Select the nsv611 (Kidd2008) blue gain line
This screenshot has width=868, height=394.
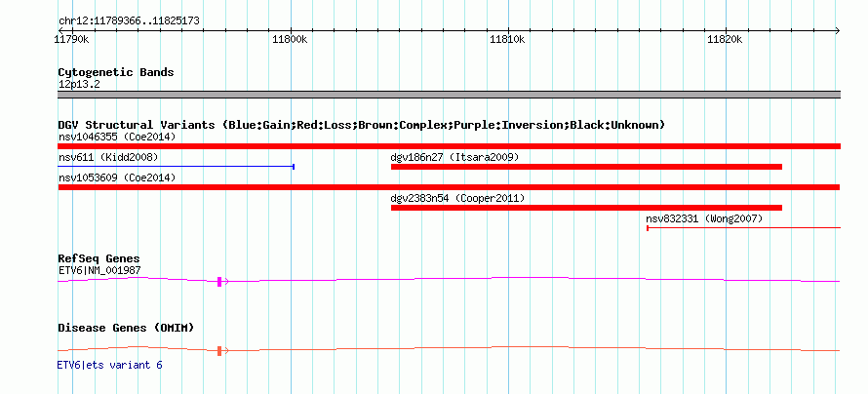tap(176, 167)
